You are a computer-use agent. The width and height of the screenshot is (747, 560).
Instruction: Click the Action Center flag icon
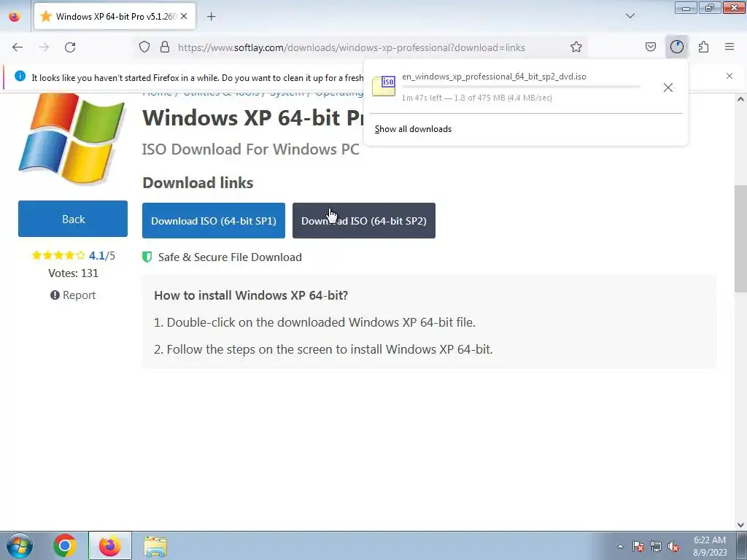(x=638, y=546)
